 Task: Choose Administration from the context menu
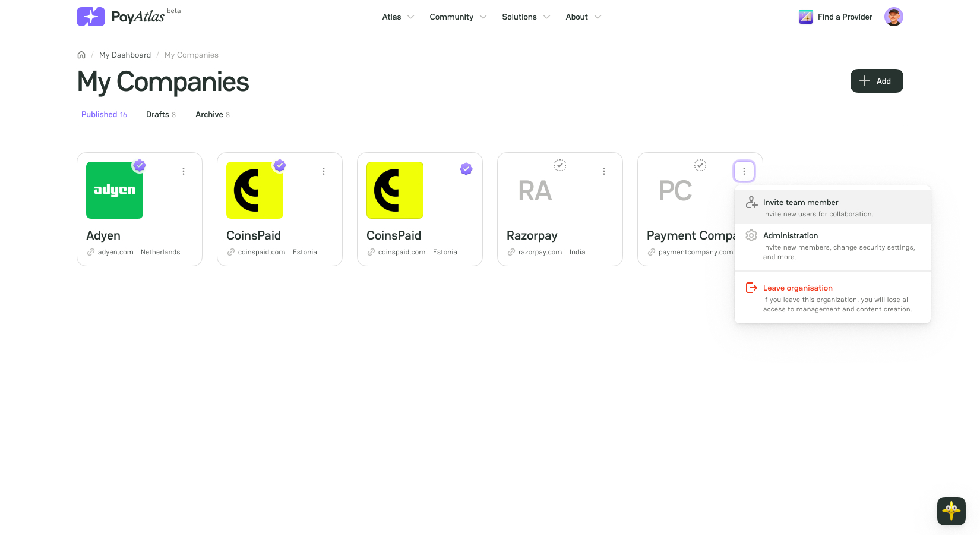pos(833,246)
